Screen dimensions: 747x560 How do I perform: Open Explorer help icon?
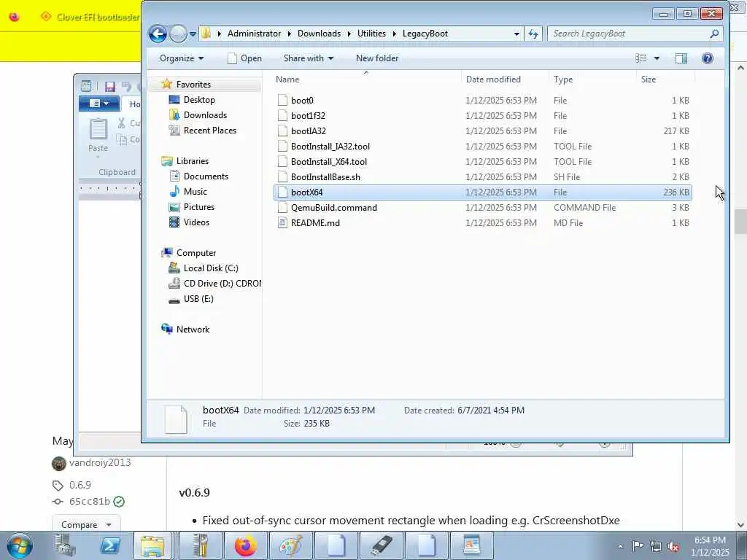(x=708, y=58)
